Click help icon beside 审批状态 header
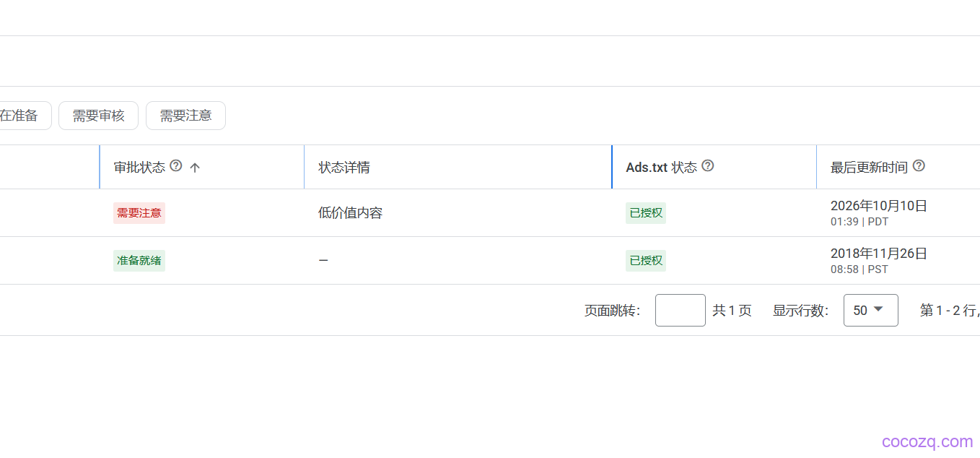The width and height of the screenshot is (980, 458). coord(176,166)
